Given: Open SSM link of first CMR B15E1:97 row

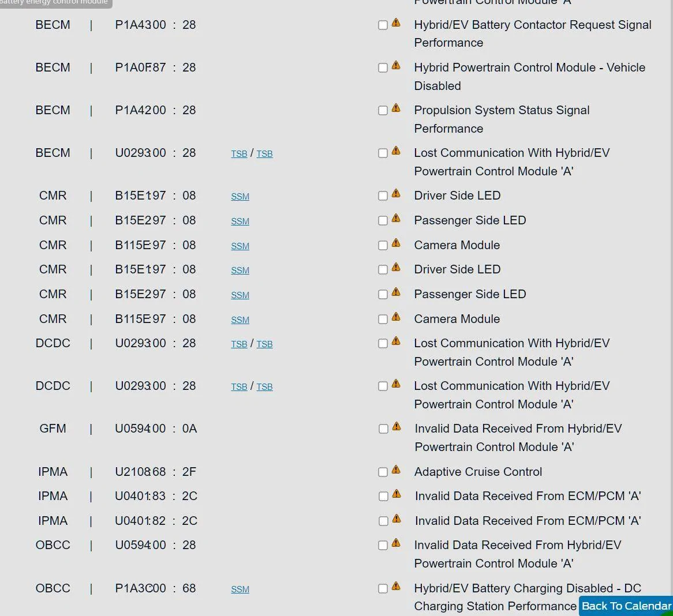Looking at the screenshot, I should point(240,196).
